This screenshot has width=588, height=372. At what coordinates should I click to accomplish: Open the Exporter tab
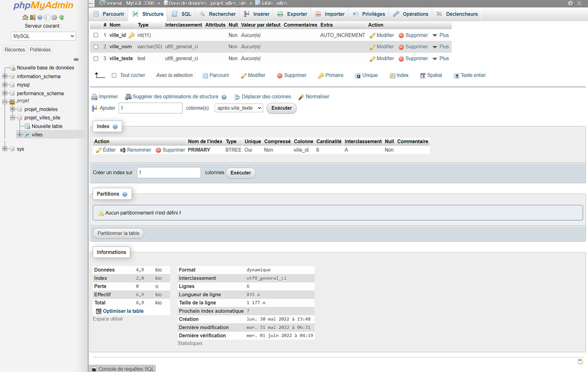[292, 14]
